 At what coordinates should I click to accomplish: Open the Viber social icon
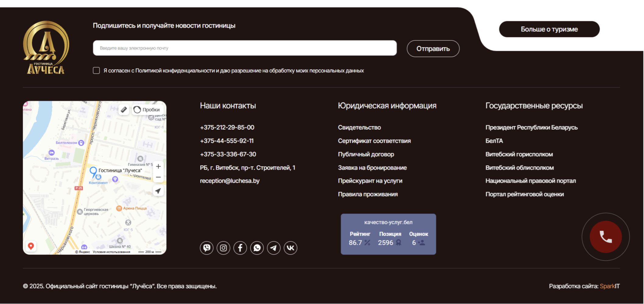tap(206, 248)
